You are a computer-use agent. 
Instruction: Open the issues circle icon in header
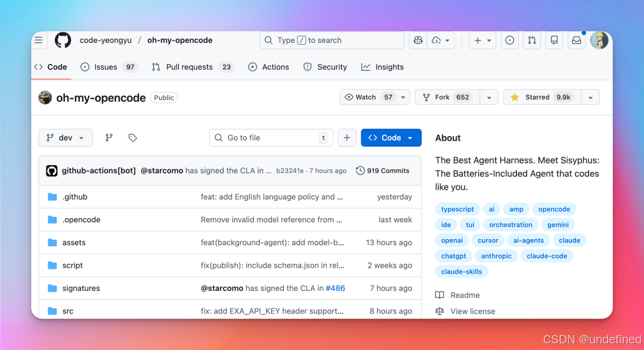510,41
